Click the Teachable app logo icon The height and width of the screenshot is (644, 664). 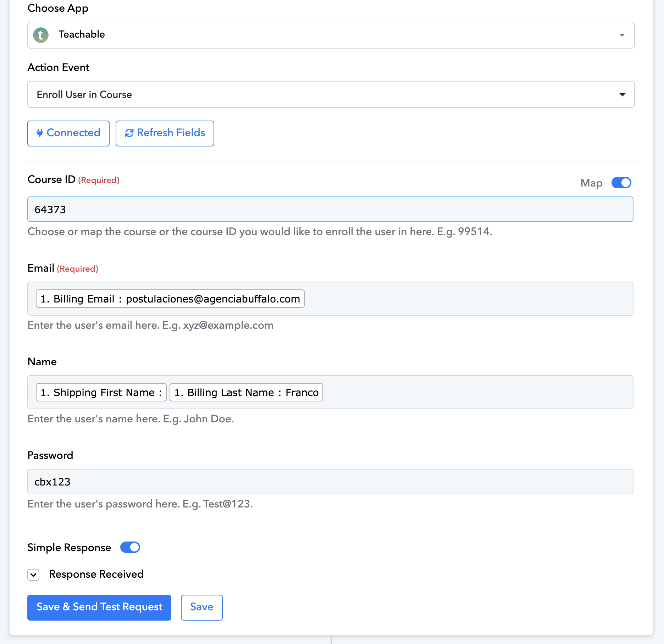(x=41, y=35)
